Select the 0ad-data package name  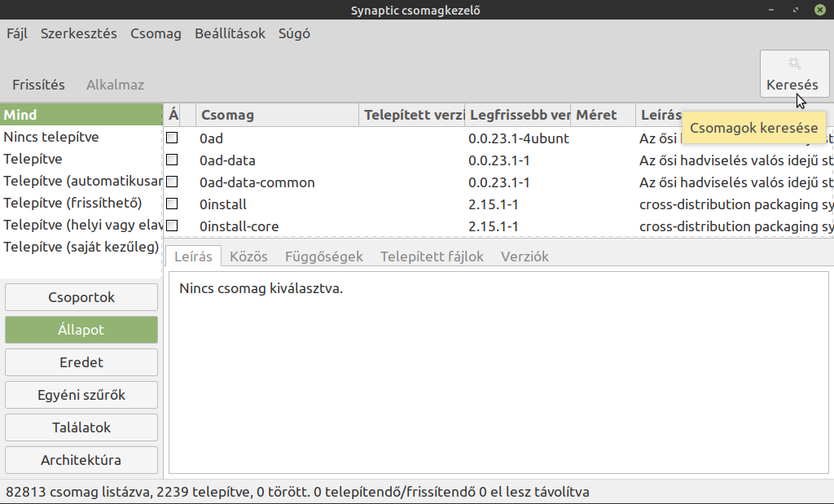point(228,160)
